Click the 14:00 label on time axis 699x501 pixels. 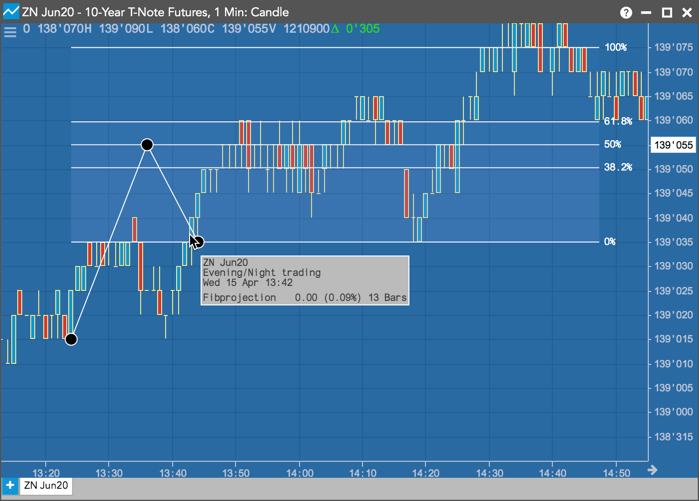[x=300, y=472]
